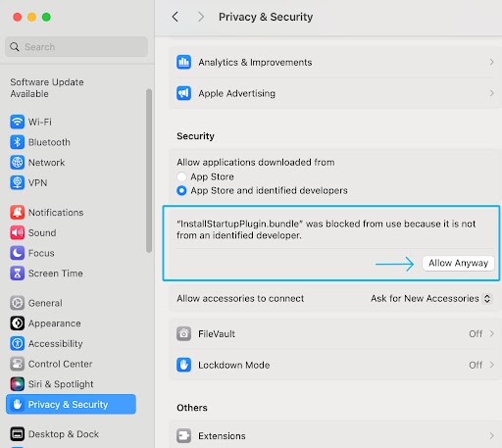Click the Extensions puzzle icon

(x=183, y=435)
